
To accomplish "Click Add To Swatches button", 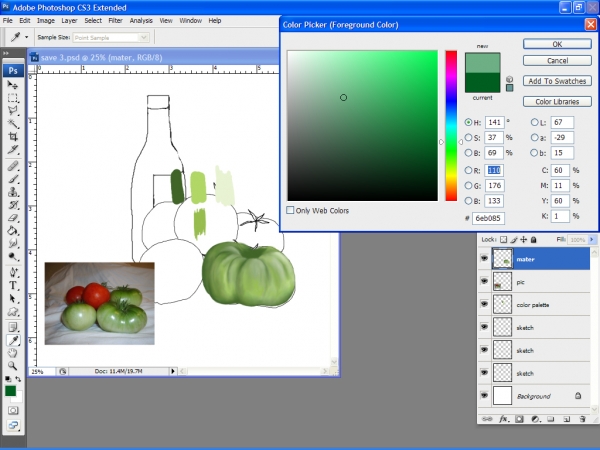I will 557,81.
